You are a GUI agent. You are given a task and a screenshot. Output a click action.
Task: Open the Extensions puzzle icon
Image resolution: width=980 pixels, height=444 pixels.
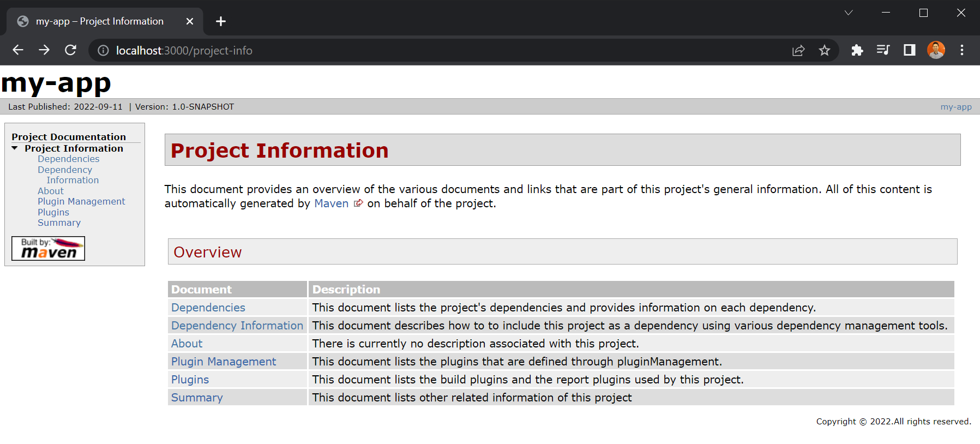pyautogui.click(x=857, y=50)
